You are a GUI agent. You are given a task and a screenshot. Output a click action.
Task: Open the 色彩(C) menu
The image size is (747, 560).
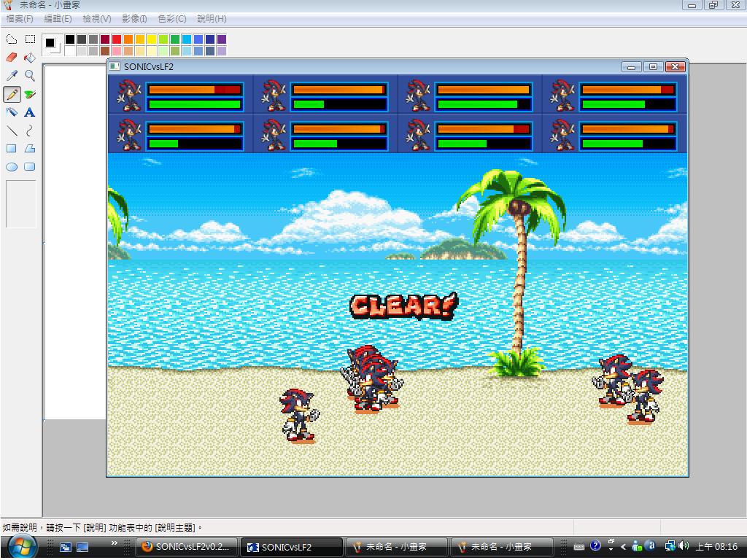172,19
